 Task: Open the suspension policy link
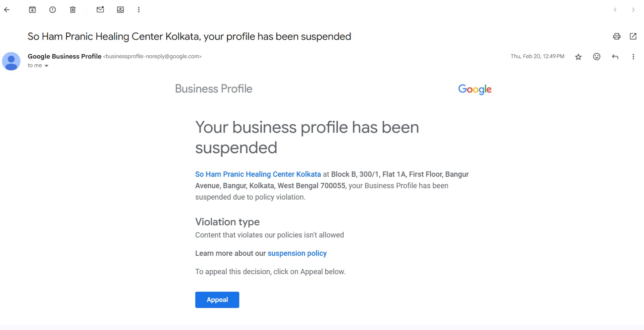[x=297, y=253]
